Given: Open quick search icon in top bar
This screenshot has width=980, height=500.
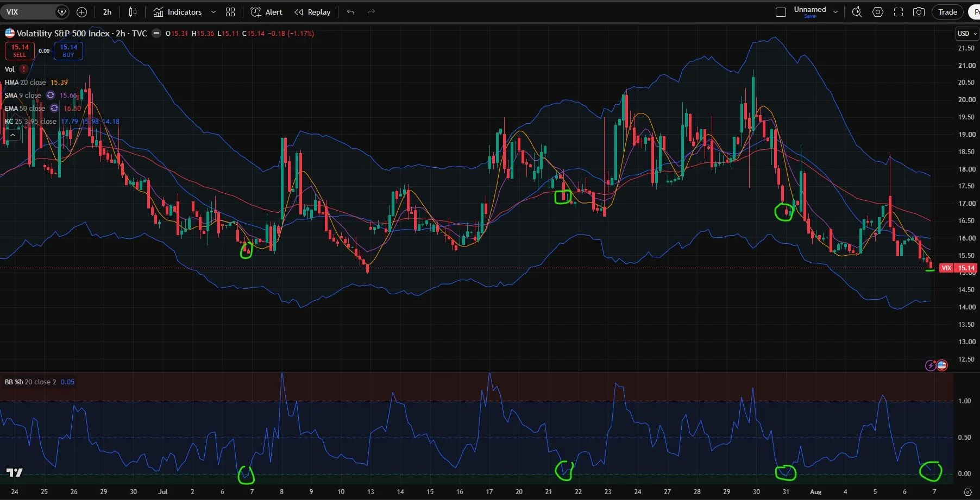Looking at the screenshot, I should tap(857, 12).
